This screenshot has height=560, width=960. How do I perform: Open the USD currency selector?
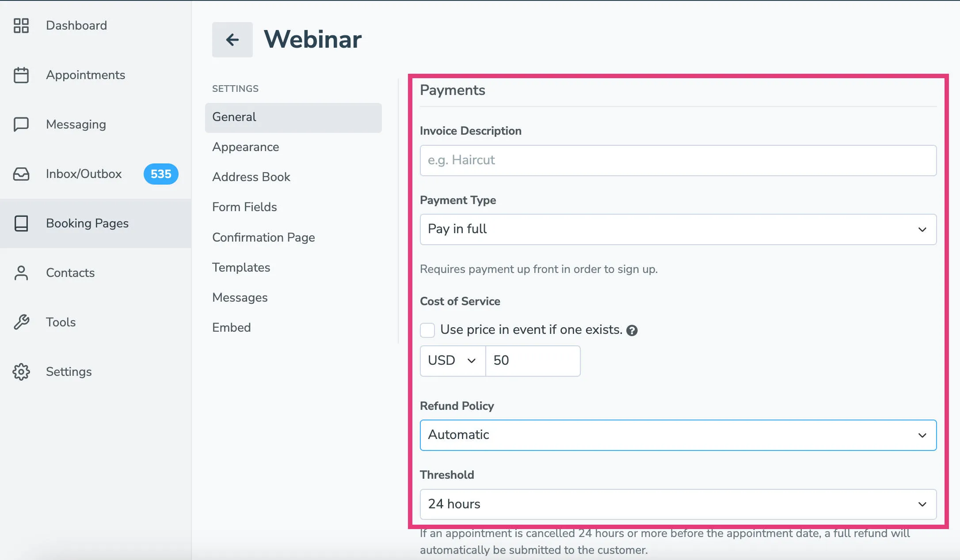[x=452, y=361]
